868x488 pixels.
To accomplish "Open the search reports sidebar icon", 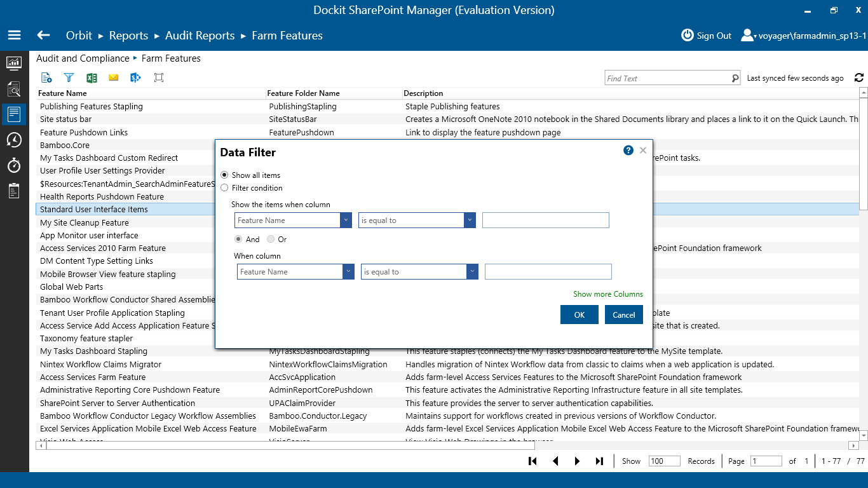I will (14, 89).
